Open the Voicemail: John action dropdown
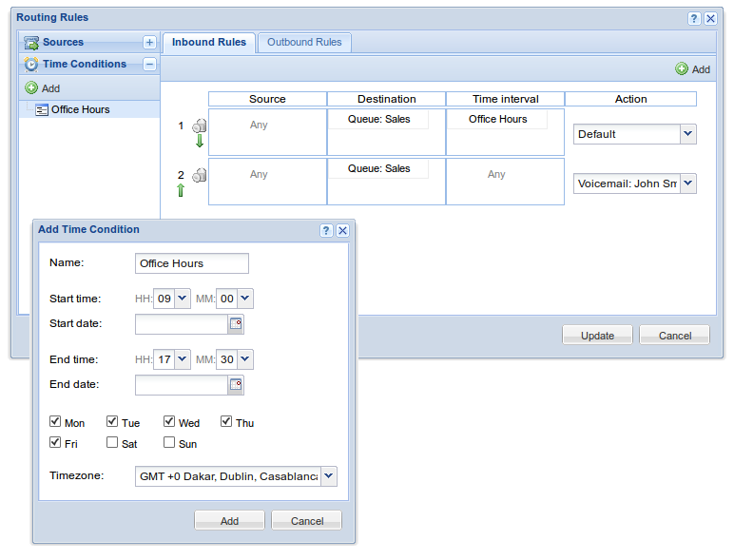The width and height of the screenshot is (734, 560). [687, 183]
